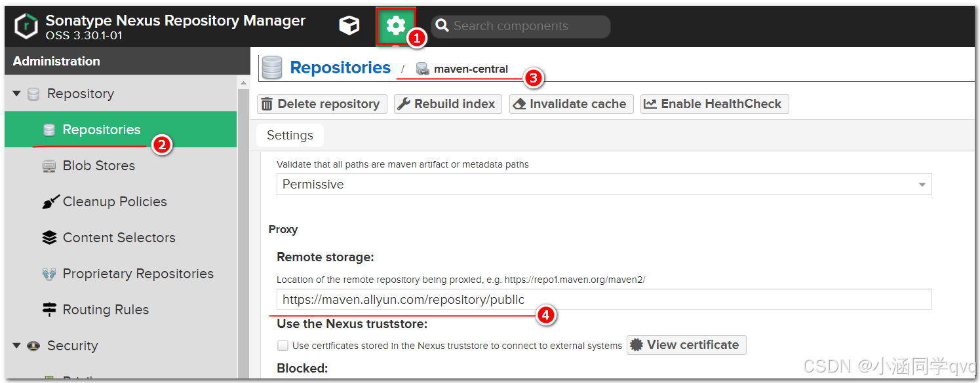Click the search magnifier icon
980x383 pixels.
pyautogui.click(x=442, y=26)
